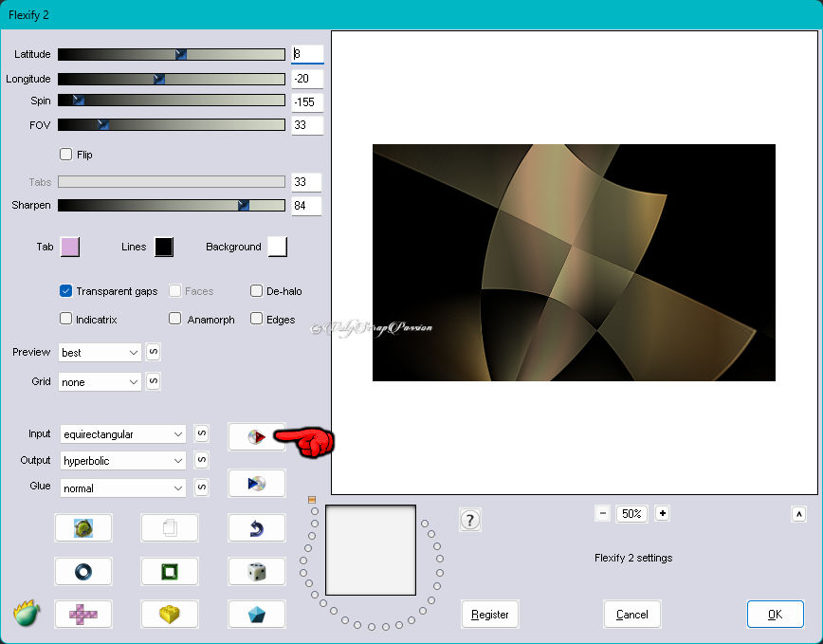Click the plus zoom-in button
Viewport: 823px width, 644px height.
point(663,513)
